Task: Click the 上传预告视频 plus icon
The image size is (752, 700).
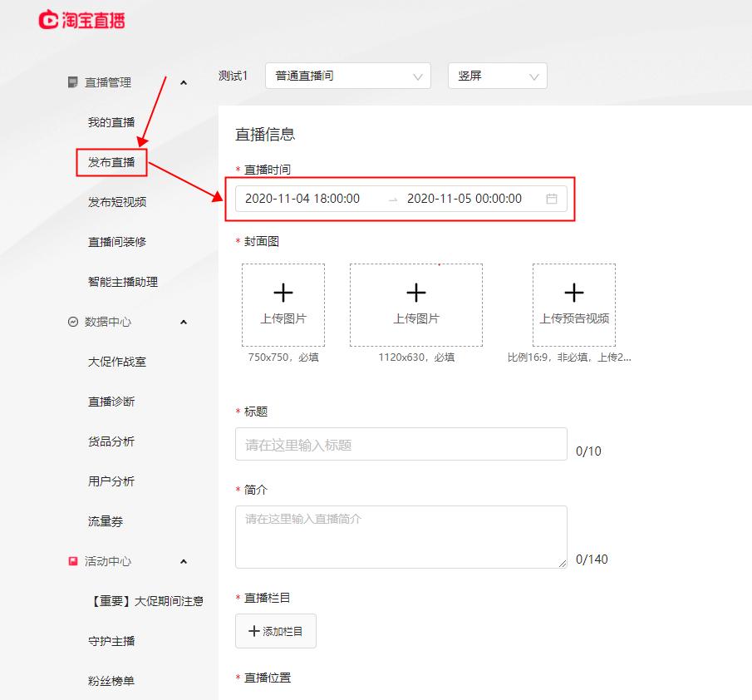Action: (x=573, y=293)
